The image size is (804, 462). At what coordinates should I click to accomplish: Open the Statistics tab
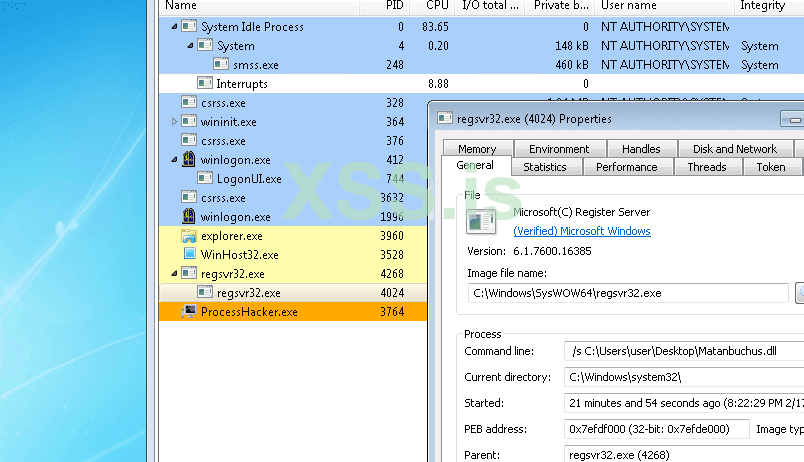point(545,167)
